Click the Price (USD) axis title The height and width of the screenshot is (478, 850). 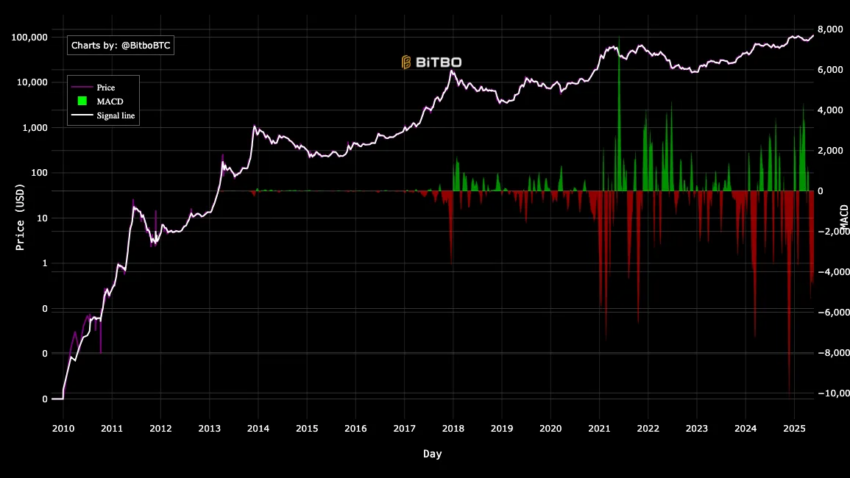tap(20, 217)
